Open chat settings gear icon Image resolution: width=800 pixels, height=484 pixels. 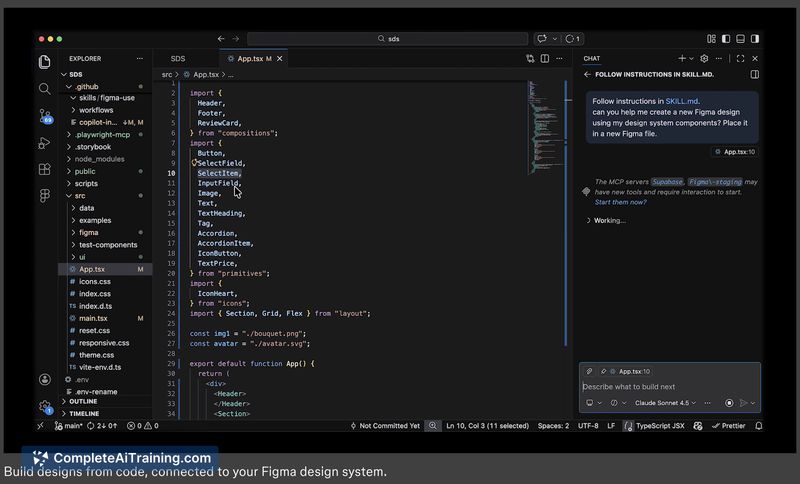click(x=705, y=59)
